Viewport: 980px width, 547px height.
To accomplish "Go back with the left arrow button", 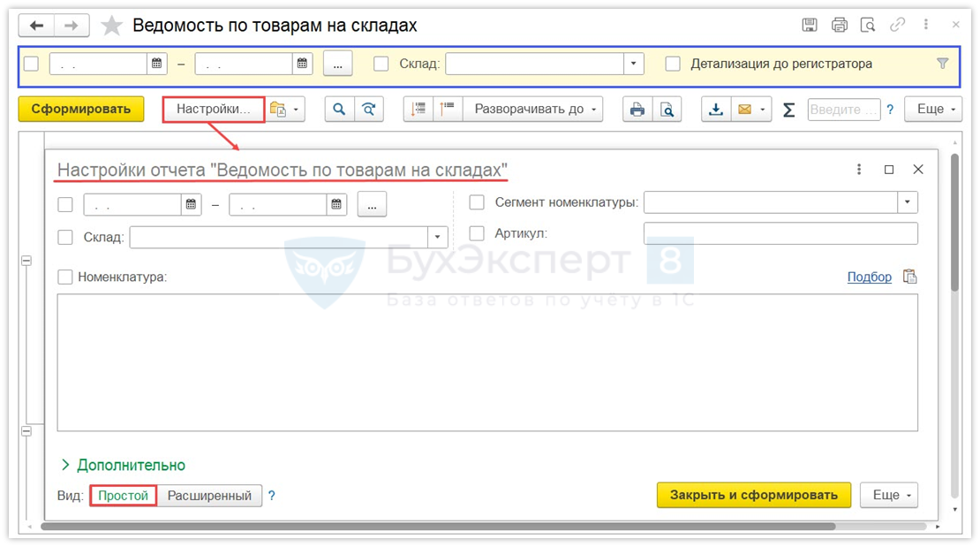I will [x=37, y=25].
